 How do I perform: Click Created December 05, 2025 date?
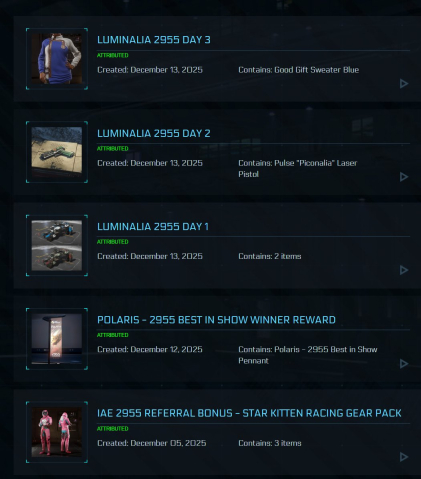point(151,443)
